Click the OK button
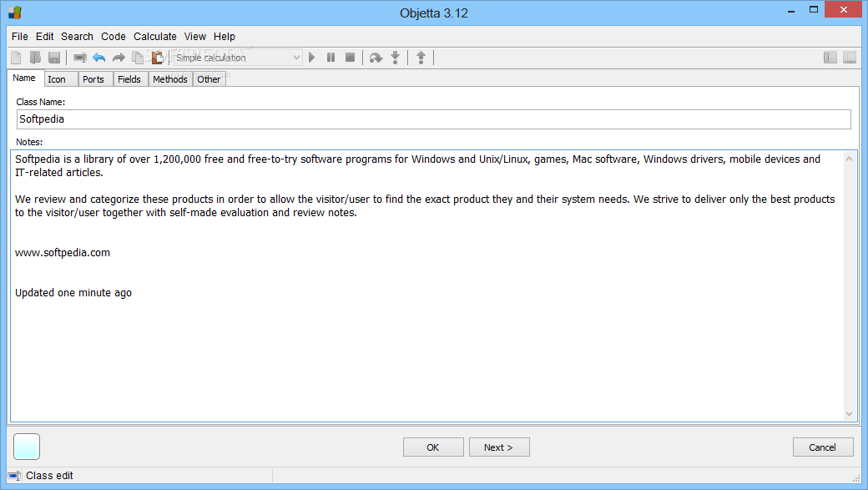This screenshot has width=868, height=490. point(433,447)
